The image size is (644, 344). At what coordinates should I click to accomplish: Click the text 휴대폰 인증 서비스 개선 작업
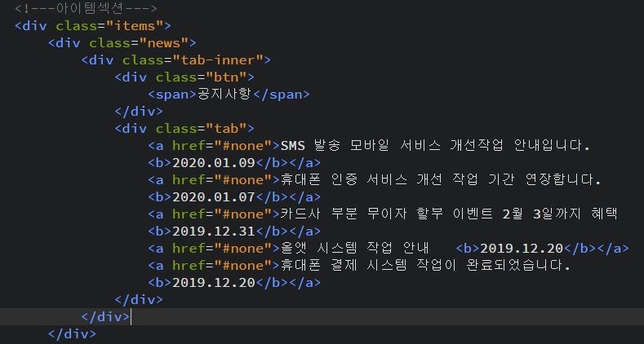[379, 180]
